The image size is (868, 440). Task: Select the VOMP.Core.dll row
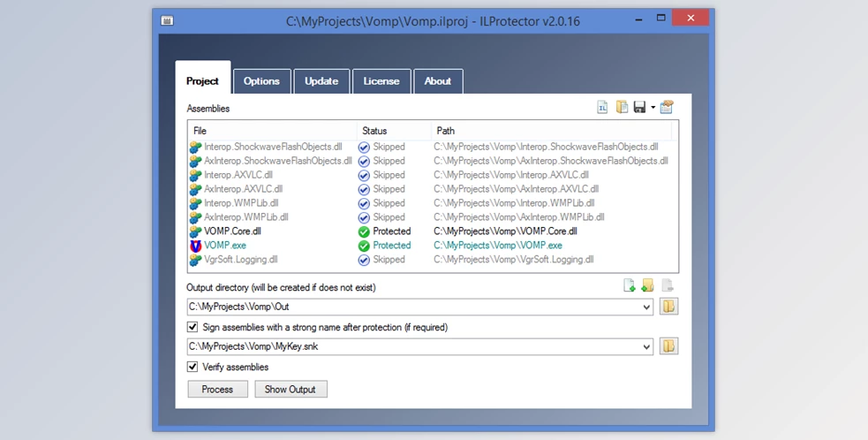pyautogui.click(x=433, y=231)
